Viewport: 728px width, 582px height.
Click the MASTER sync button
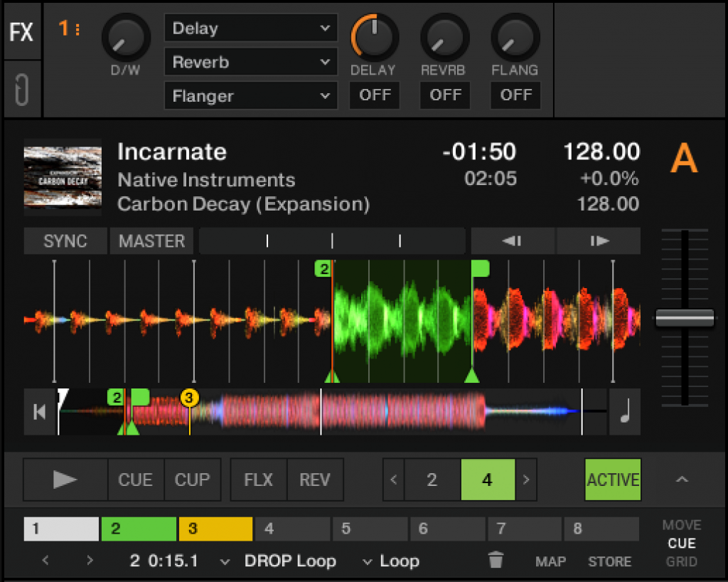(x=151, y=240)
